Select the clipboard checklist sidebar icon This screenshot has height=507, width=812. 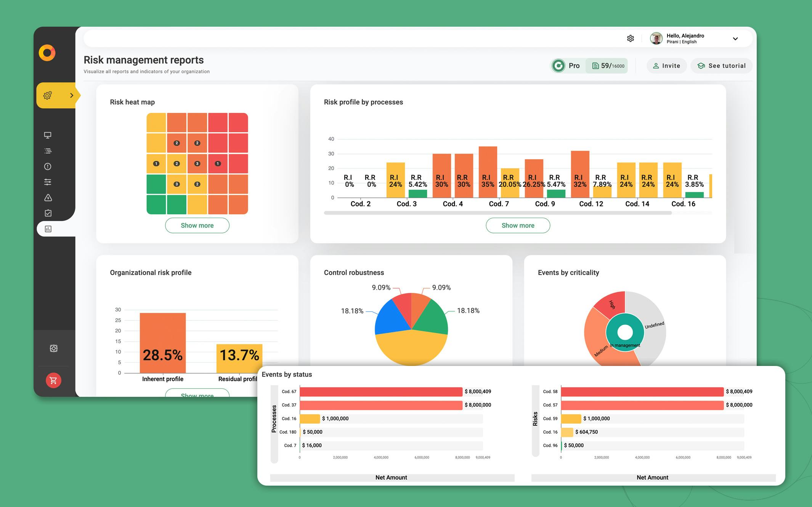pyautogui.click(x=48, y=213)
